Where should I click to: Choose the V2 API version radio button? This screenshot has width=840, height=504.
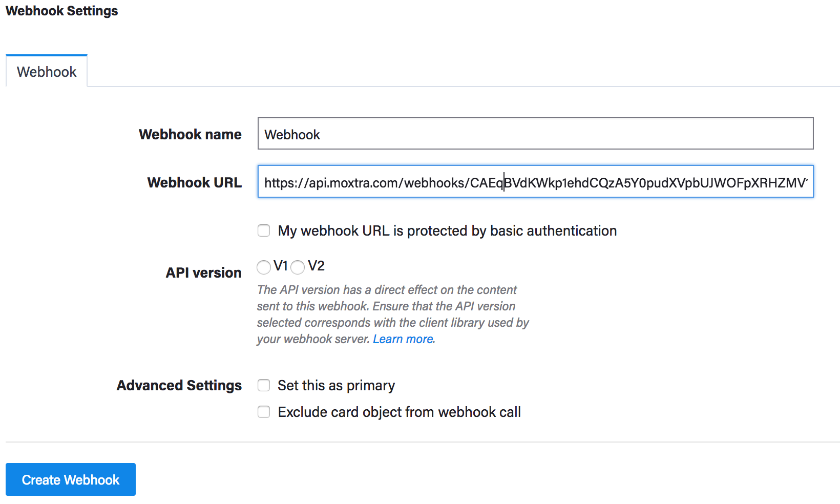(x=298, y=267)
